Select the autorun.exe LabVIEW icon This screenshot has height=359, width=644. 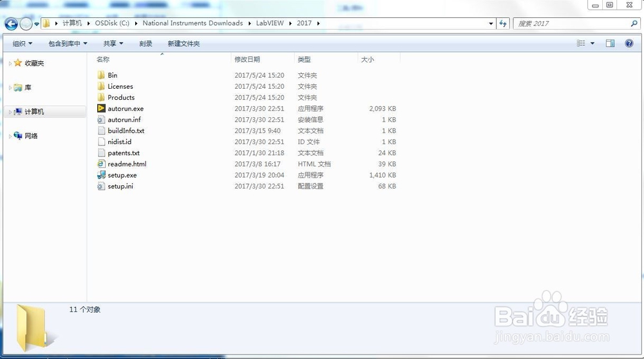(x=101, y=108)
